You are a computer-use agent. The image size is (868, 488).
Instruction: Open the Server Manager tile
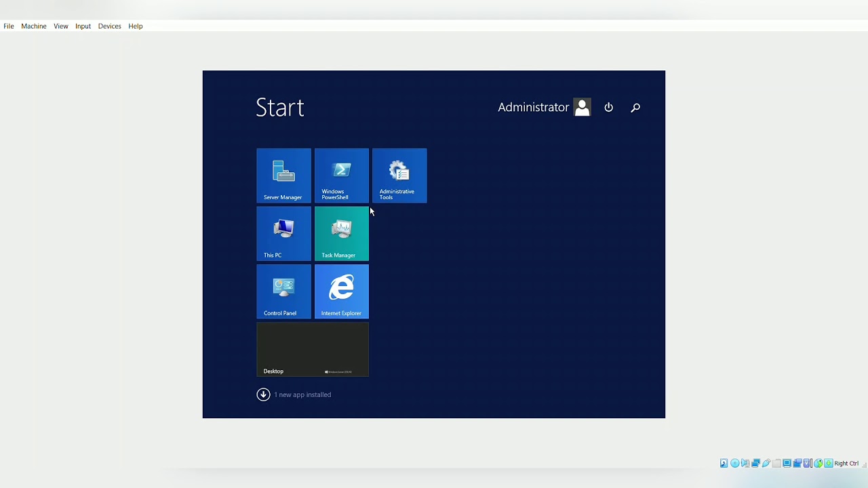point(283,176)
